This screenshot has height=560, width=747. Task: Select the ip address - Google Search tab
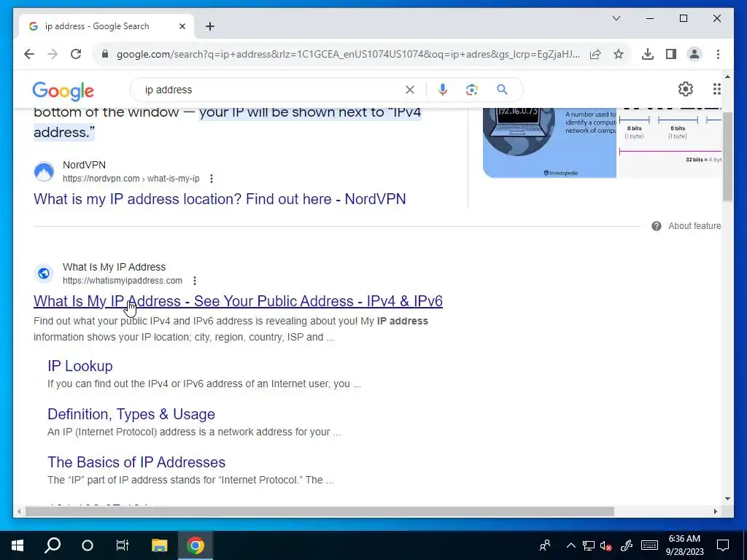click(x=107, y=26)
